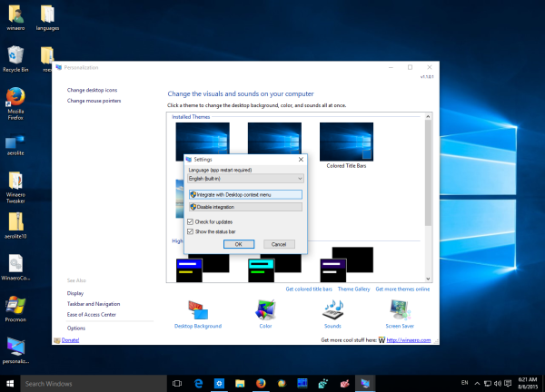This screenshot has height=392, width=545.
Task: Open Settings app from taskbar
Action: (x=219, y=384)
